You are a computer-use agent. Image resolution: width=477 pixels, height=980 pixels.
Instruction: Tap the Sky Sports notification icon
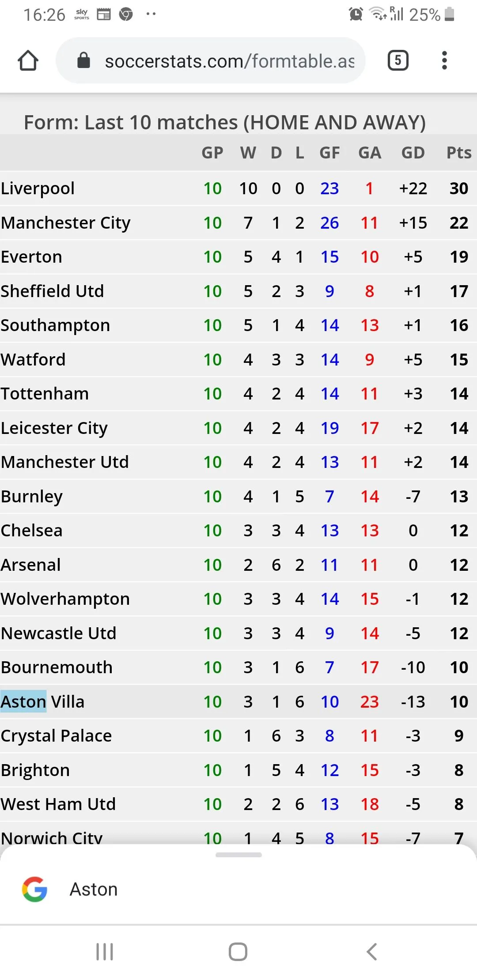click(x=82, y=15)
